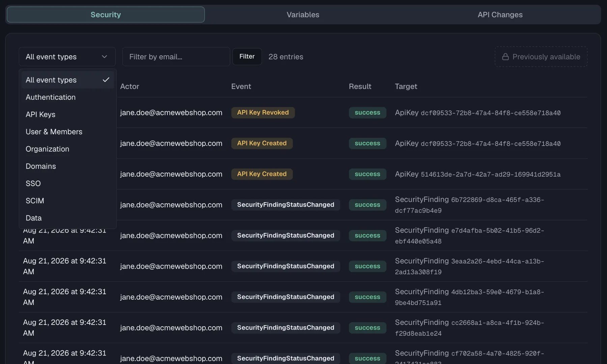Click the Actor column header
This screenshot has width=607, height=364.
point(129,86)
